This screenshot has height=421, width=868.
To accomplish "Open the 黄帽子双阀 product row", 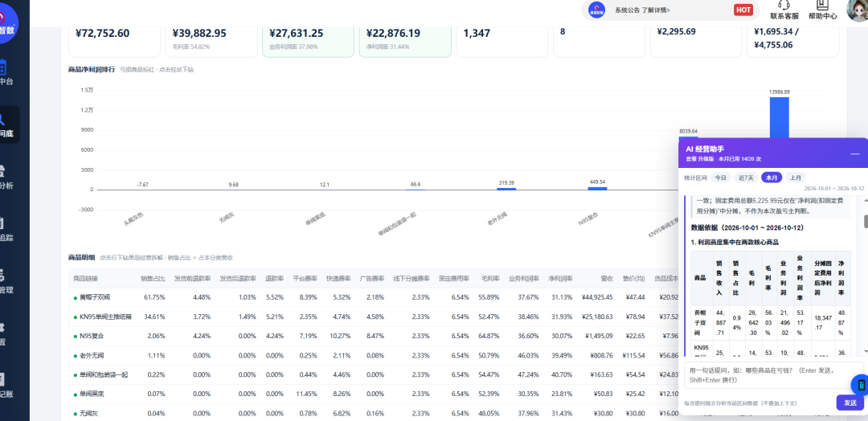I will point(374,297).
